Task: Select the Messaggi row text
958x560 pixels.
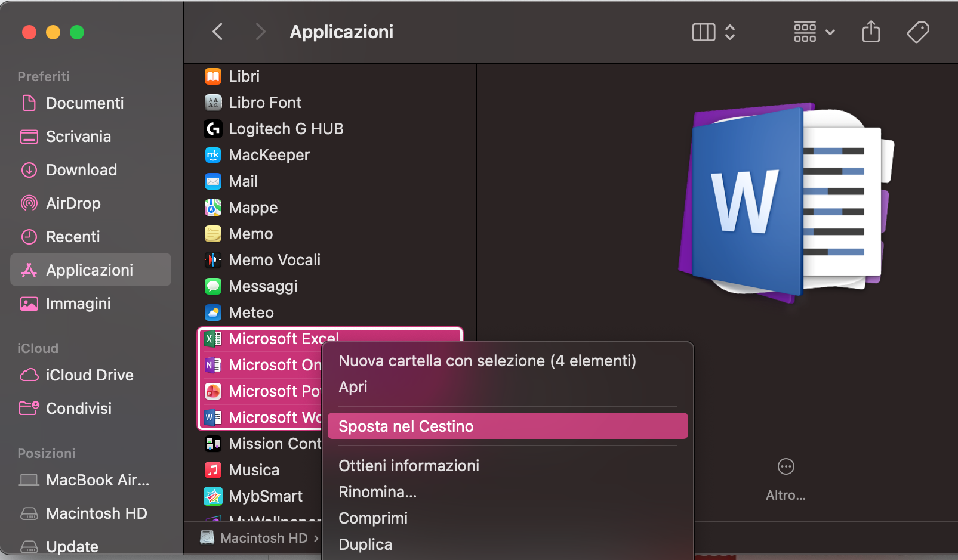Action: (263, 287)
